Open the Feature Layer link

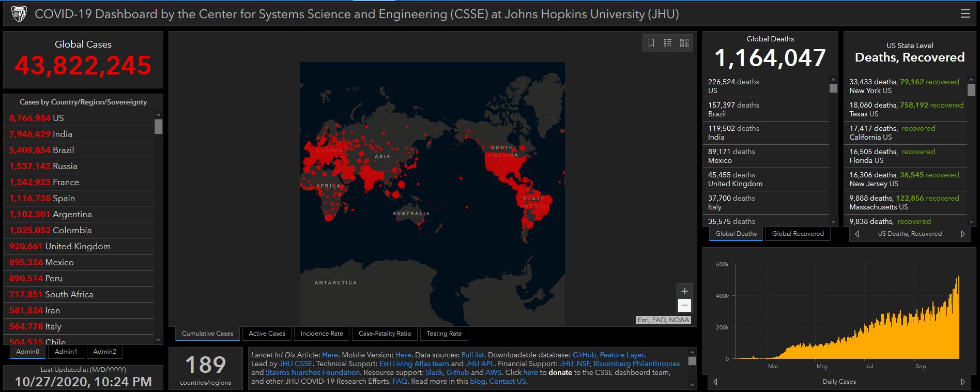click(622, 355)
